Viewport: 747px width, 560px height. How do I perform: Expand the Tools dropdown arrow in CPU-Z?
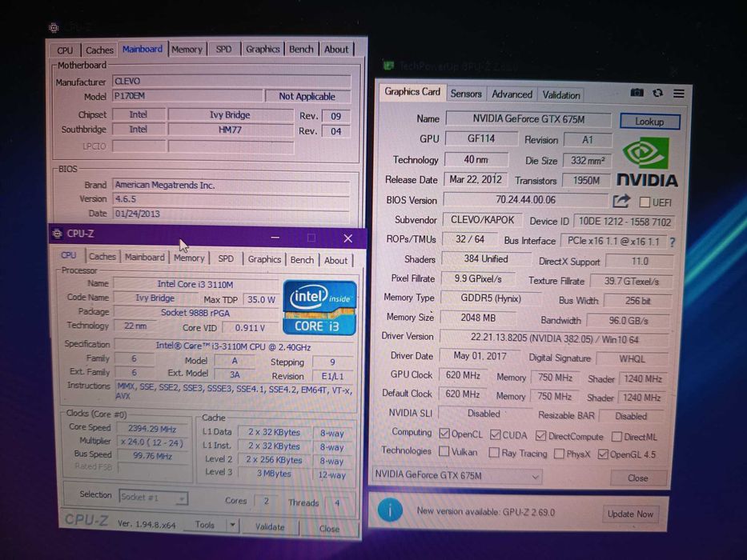pyautogui.click(x=232, y=525)
